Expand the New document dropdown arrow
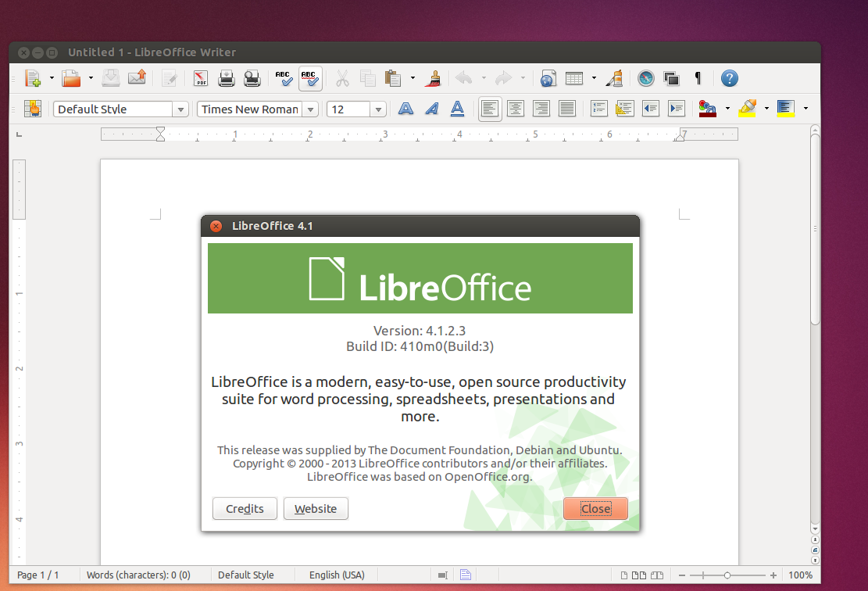The height and width of the screenshot is (591, 868). point(52,78)
